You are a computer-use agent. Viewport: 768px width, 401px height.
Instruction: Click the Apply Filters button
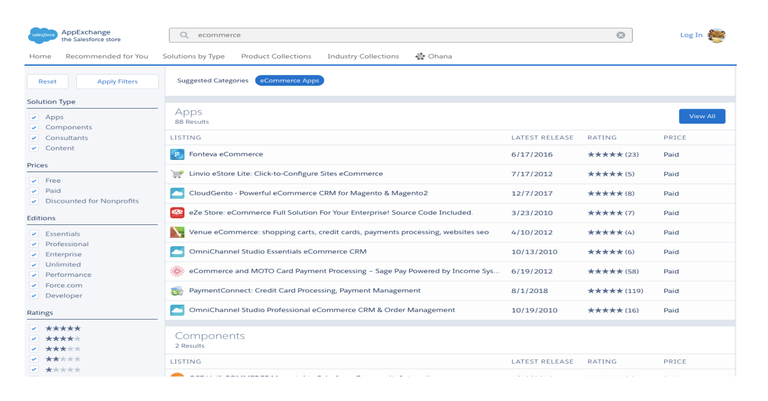(x=118, y=82)
